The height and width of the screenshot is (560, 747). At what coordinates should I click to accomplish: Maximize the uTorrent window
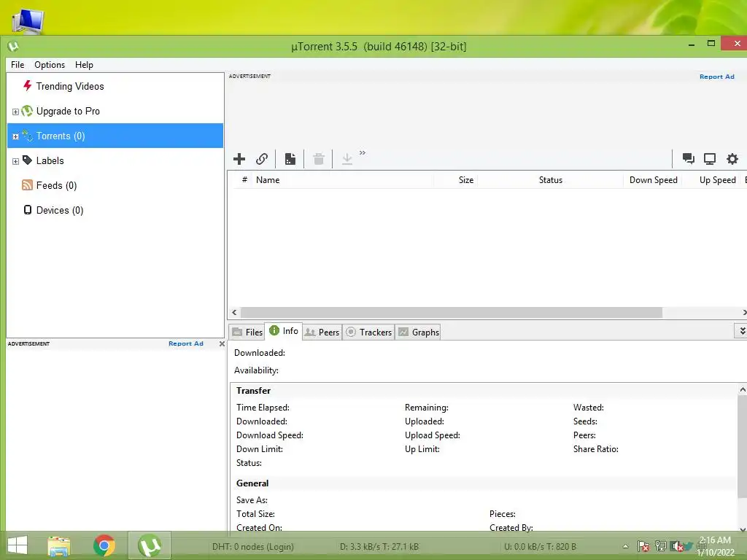(x=711, y=43)
